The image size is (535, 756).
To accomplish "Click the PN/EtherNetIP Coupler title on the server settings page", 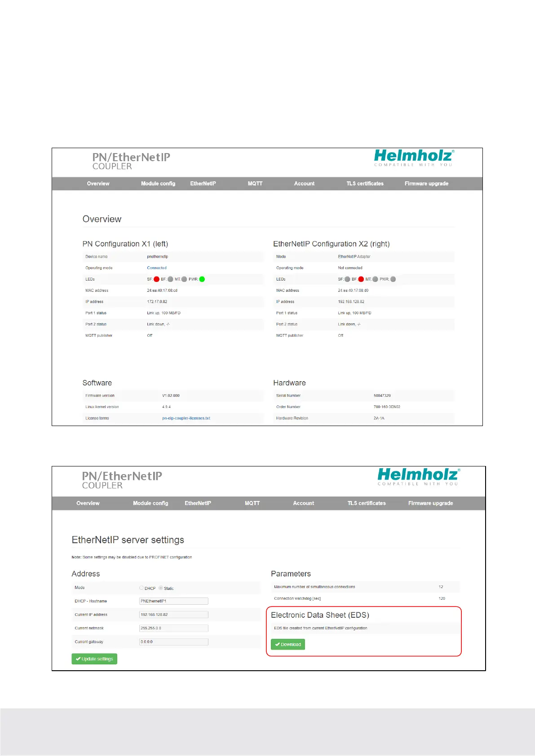I will point(122,480).
